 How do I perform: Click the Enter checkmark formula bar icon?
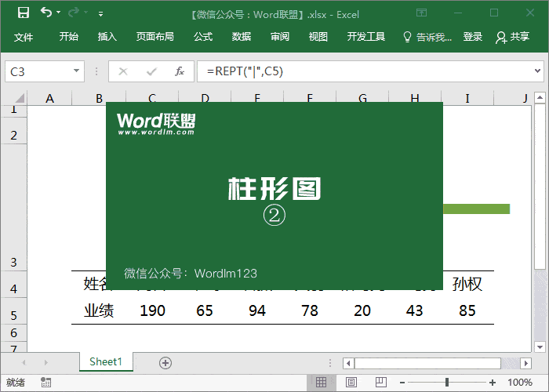click(151, 71)
